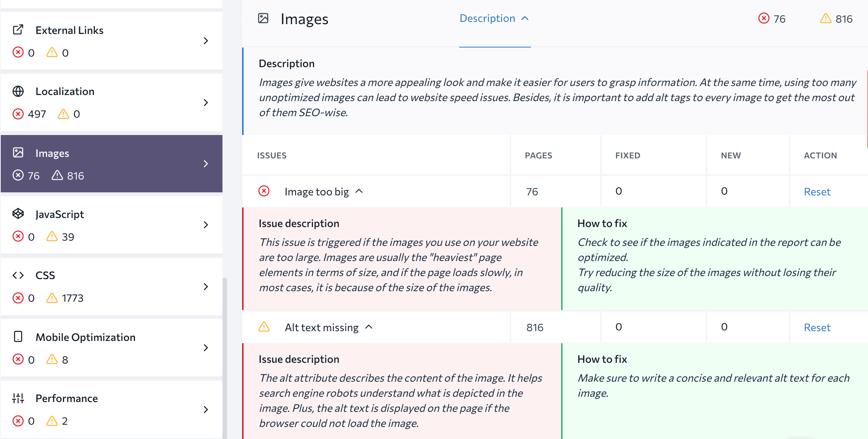Screen dimensions: 868x439
Task: Click Performance error icon showing 0
Action: [x=18, y=421]
